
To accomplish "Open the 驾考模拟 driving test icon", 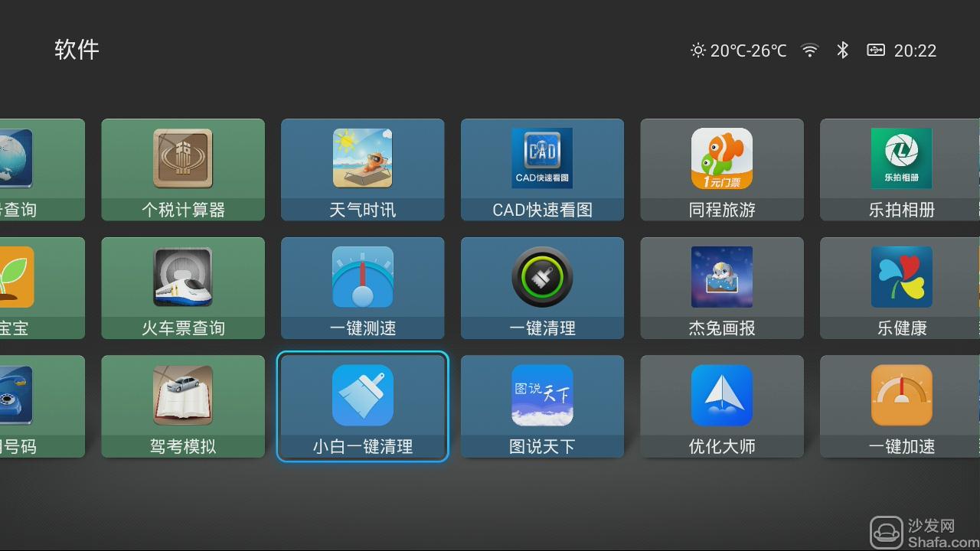I will [183, 396].
